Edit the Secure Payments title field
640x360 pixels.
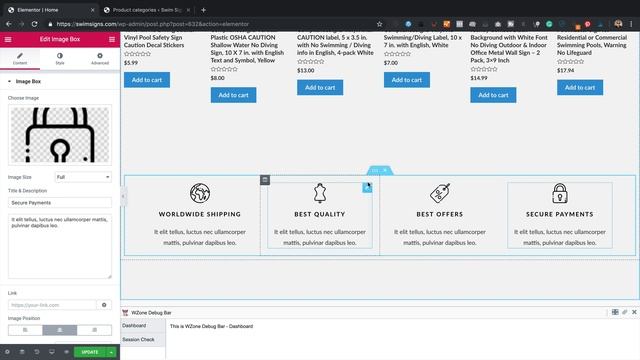pos(60,202)
